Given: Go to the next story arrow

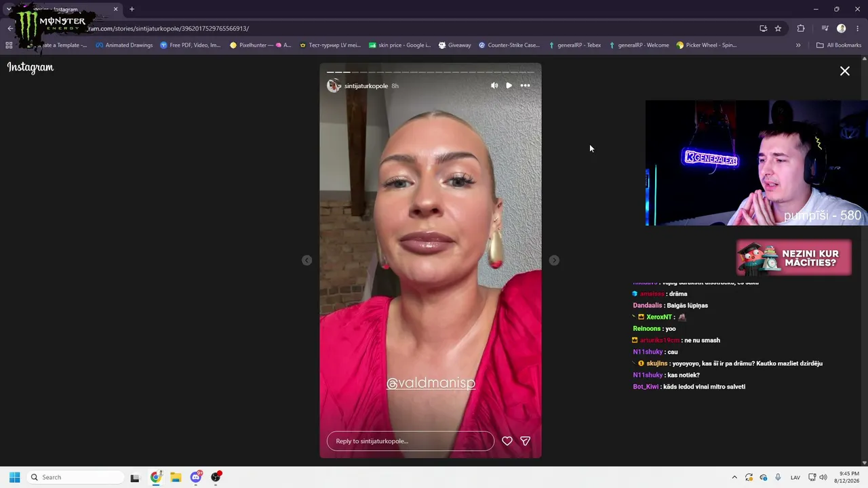Looking at the screenshot, I should coord(554,260).
